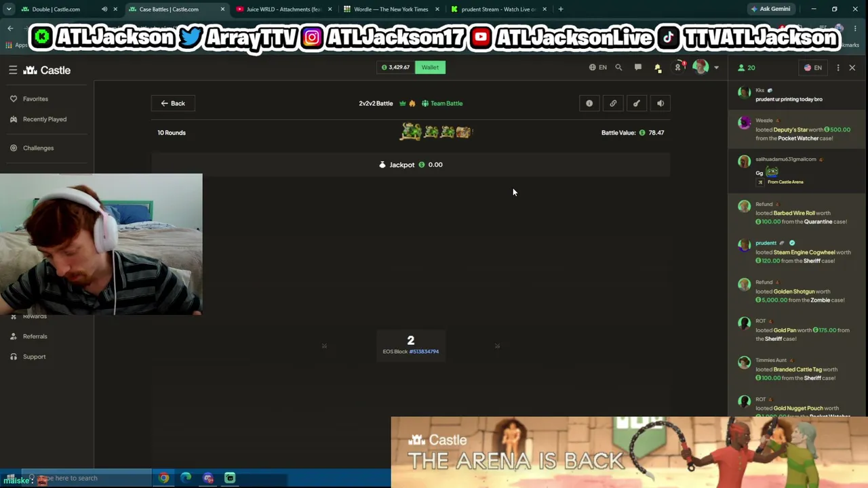Image resolution: width=868 pixels, height=488 pixels.
Task: Click the 2v2 Battle title
Action: coord(376,103)
